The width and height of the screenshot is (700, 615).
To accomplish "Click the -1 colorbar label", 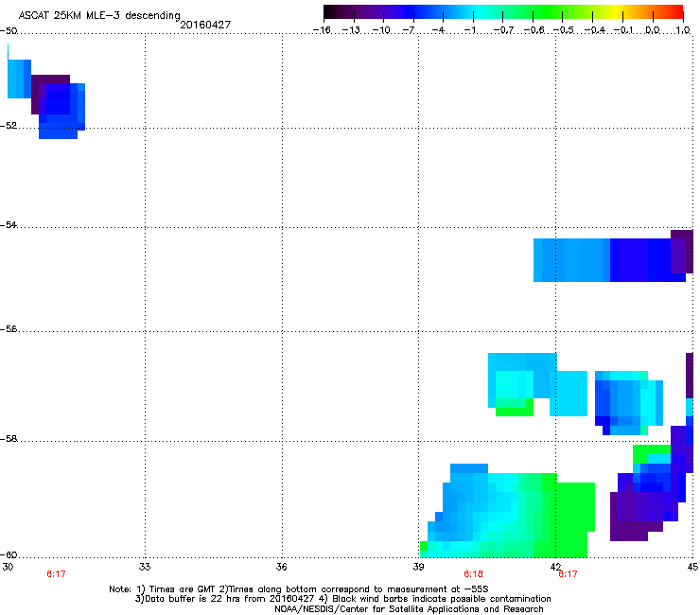I will [x=469, y=30].
